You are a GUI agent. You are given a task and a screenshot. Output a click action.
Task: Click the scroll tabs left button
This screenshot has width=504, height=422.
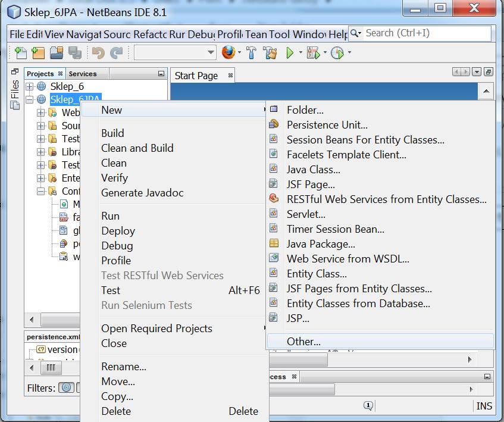pos(456,72)
